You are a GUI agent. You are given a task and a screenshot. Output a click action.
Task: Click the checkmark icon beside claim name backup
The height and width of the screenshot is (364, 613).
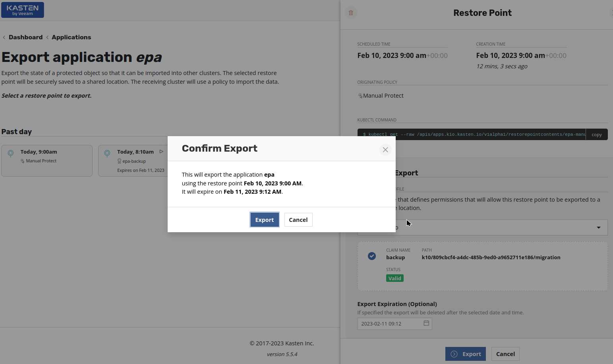[372, 256]
